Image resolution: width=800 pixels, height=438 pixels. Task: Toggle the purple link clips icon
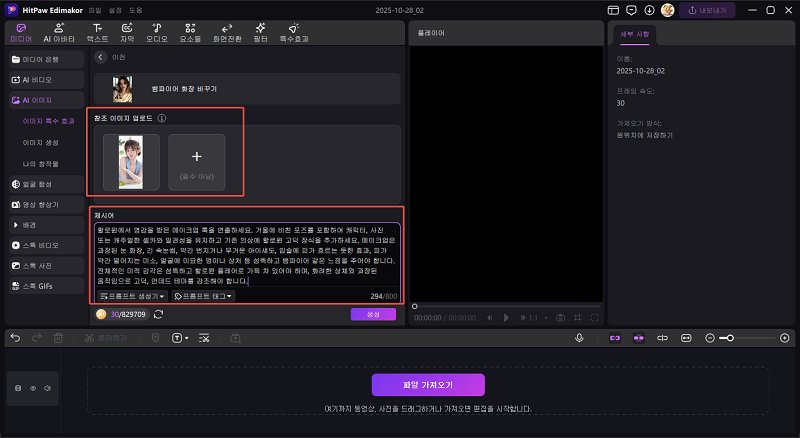tap(615, 338)
